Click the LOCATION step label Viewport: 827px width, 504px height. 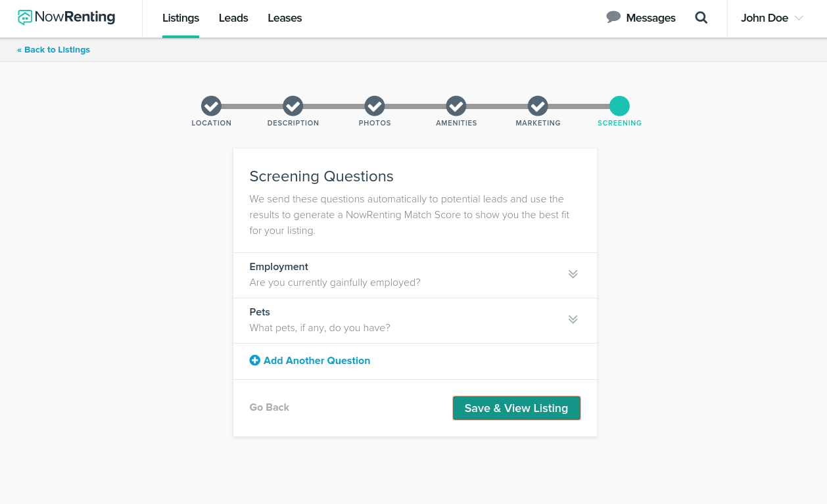pyautogui.click(x=212, y=123)
